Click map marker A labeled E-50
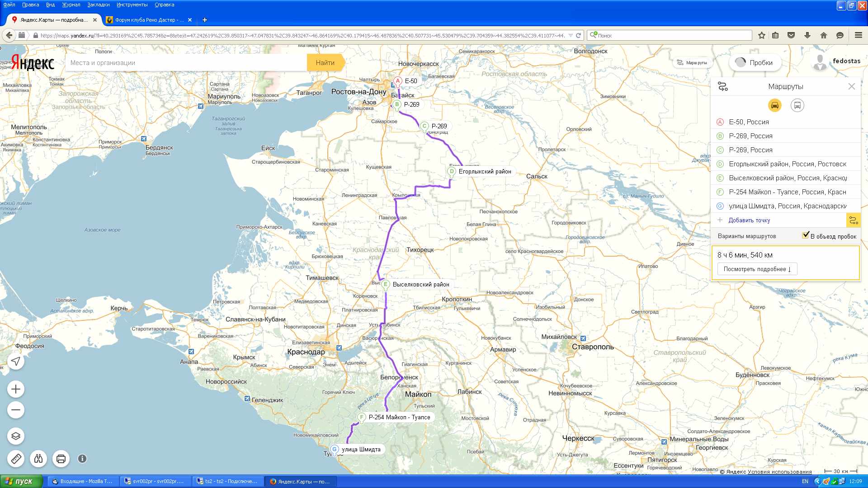 tap(397, 81)
